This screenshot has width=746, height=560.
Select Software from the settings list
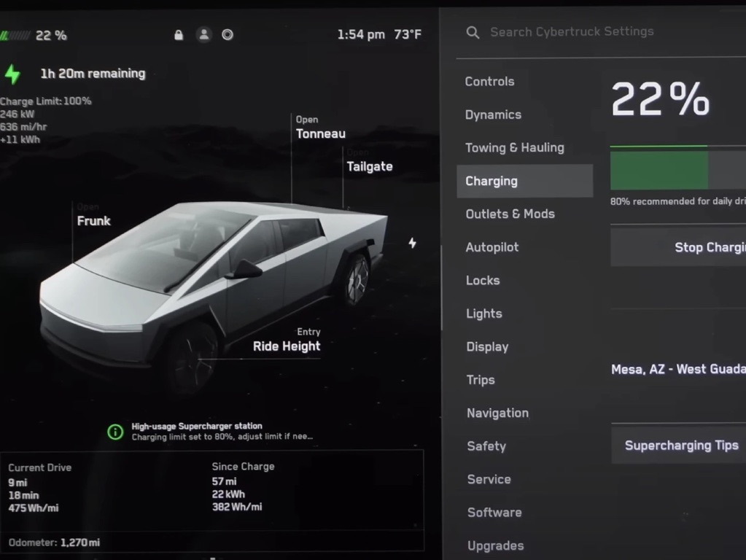pyautogui.click(x=494, y=513)
